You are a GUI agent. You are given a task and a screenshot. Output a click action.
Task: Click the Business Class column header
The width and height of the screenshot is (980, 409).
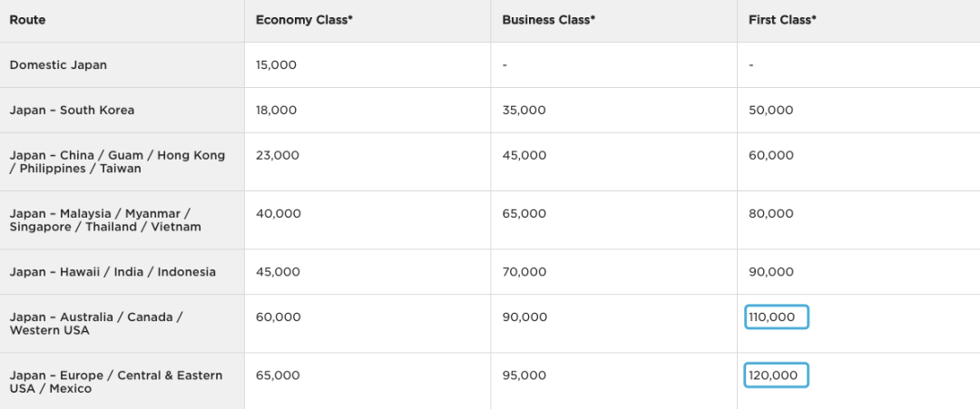548,20
